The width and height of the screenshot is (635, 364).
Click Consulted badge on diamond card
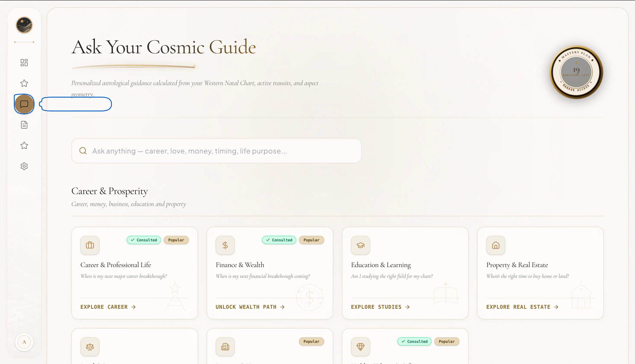(x=415, y=342)
